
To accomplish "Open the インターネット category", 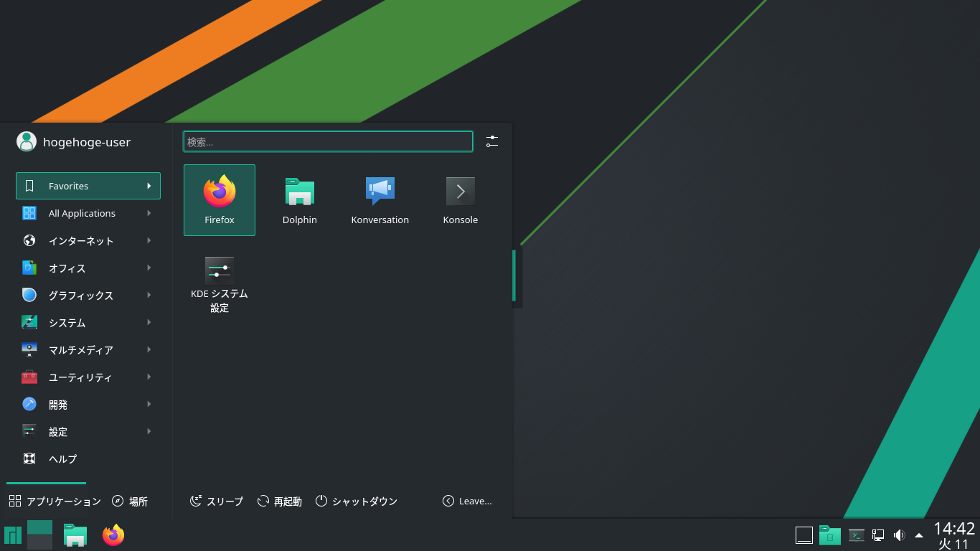I will point(88,240).
